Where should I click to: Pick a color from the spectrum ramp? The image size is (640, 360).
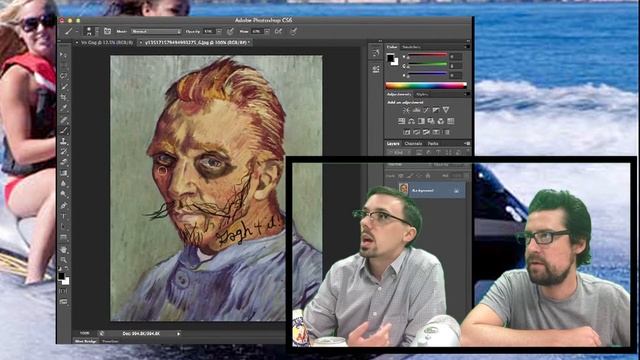click(x=426, y=85)
